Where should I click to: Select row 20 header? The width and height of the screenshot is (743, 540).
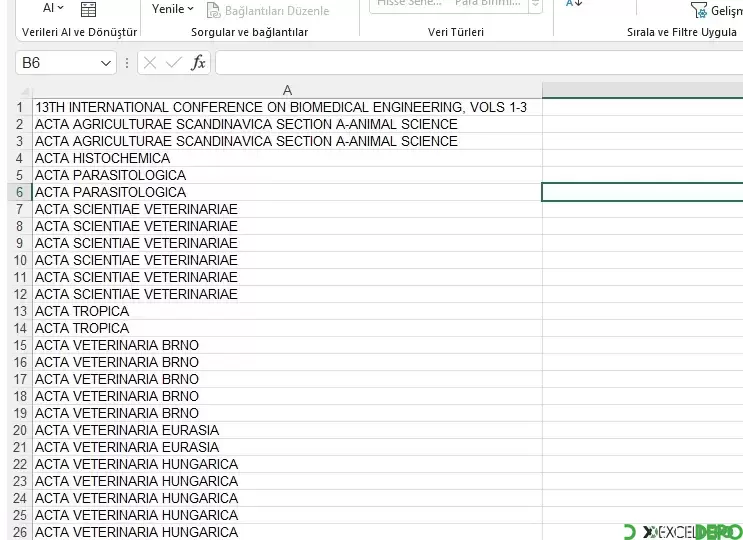19,430
